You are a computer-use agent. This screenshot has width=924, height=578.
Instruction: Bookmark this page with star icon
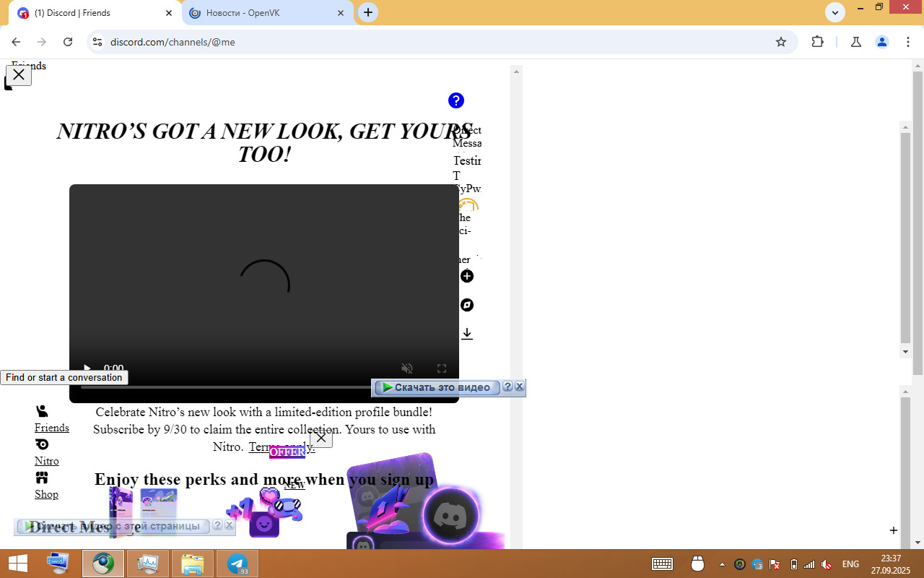click(780, 42)
